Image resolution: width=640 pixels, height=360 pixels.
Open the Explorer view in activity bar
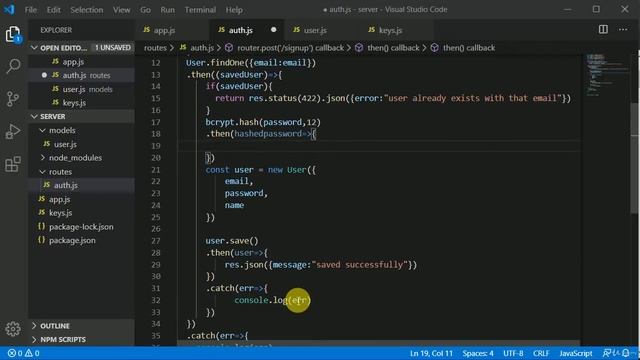coord(13,34)
